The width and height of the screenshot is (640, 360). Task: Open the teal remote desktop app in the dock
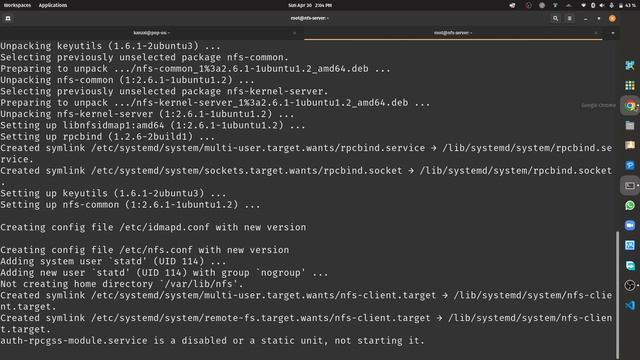pos(630,265)
